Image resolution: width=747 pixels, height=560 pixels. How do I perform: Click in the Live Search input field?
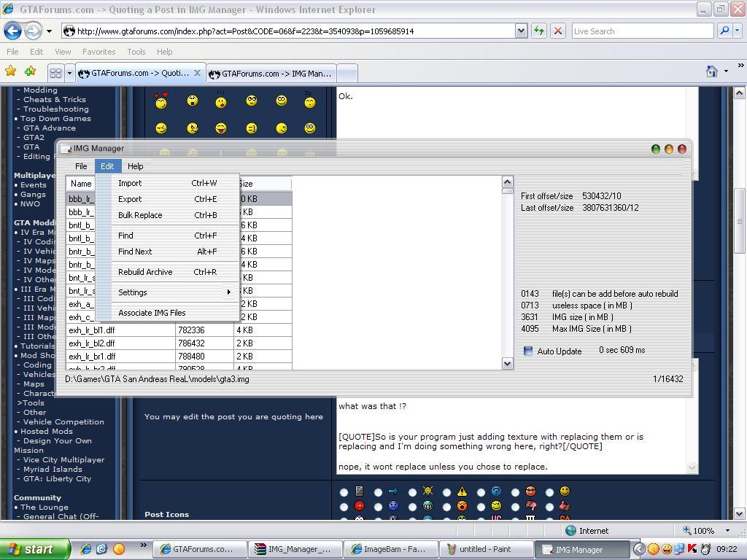point(643,31)
